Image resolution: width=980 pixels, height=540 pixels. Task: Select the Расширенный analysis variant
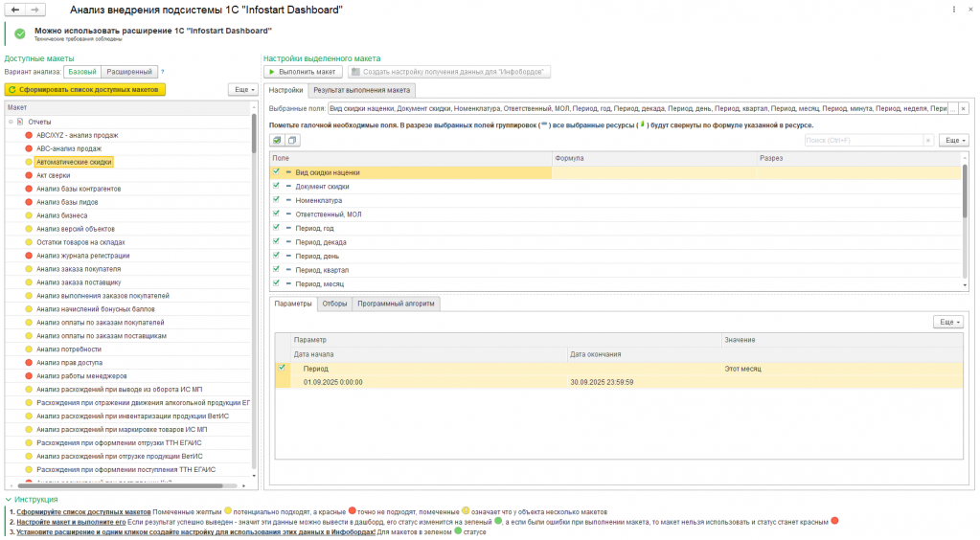tap(129, 72)
